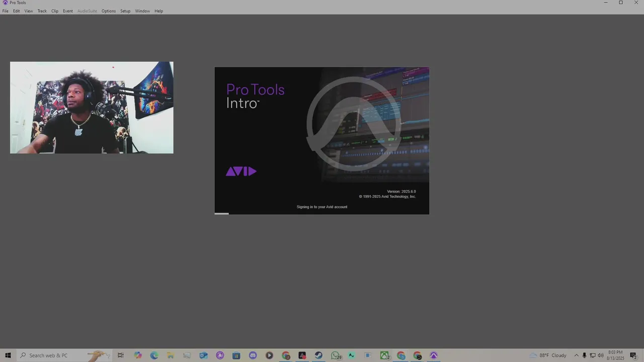The height and width of the screenshot is (362, 644).
Task: Click the Signing in to your Avid account status
Action: [322, 207]
